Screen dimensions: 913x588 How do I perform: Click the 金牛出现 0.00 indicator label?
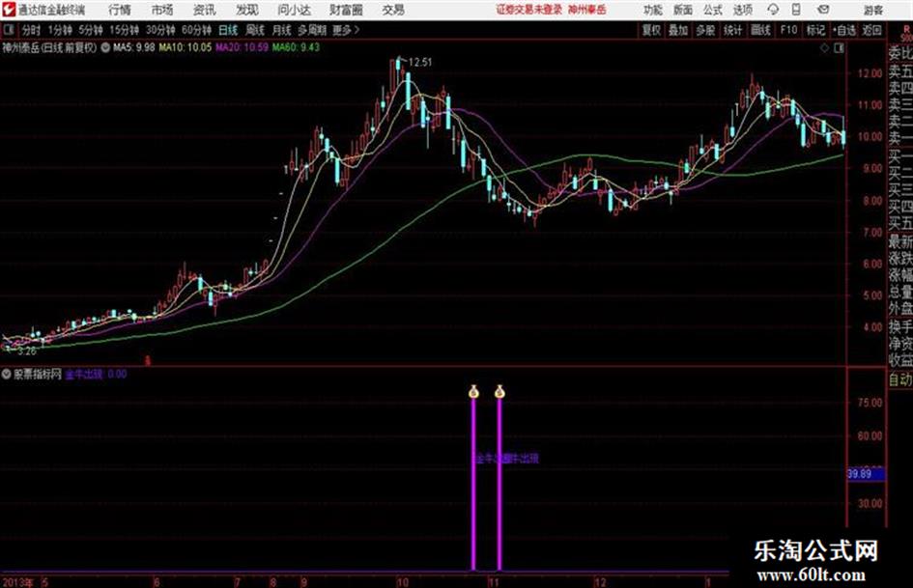(96, 375)
